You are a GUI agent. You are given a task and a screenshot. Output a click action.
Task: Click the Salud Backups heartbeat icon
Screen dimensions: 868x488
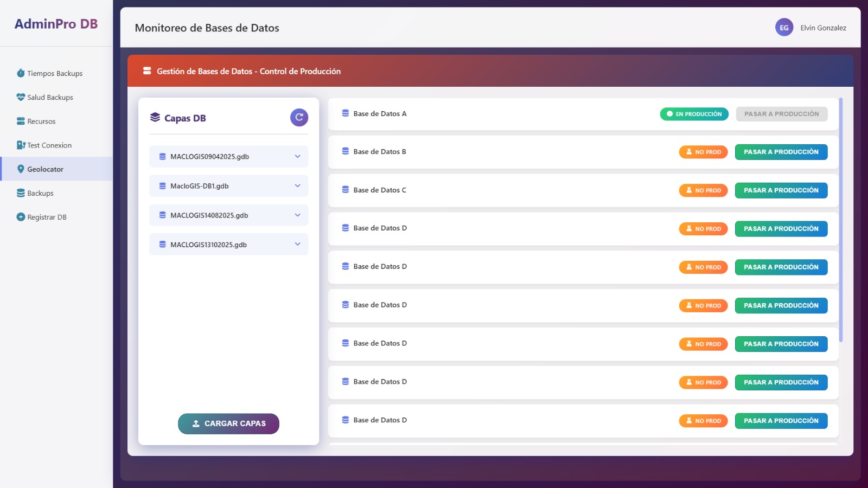21,97
